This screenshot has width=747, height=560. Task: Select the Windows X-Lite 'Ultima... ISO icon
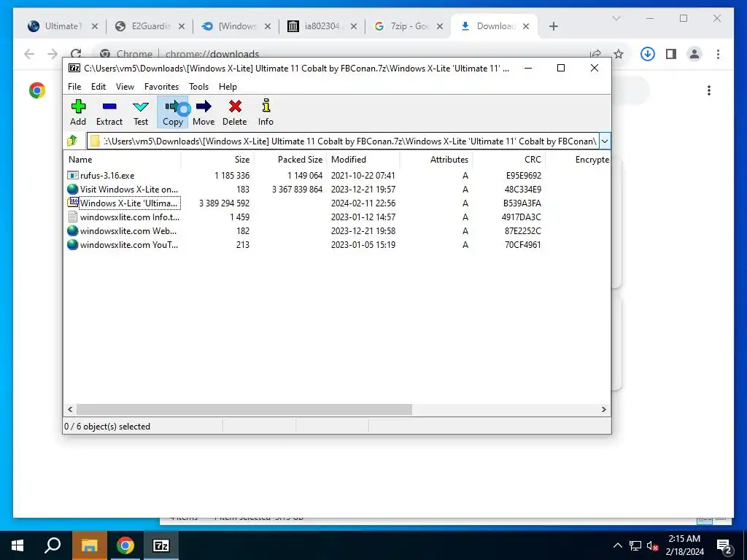pos(73,203)
